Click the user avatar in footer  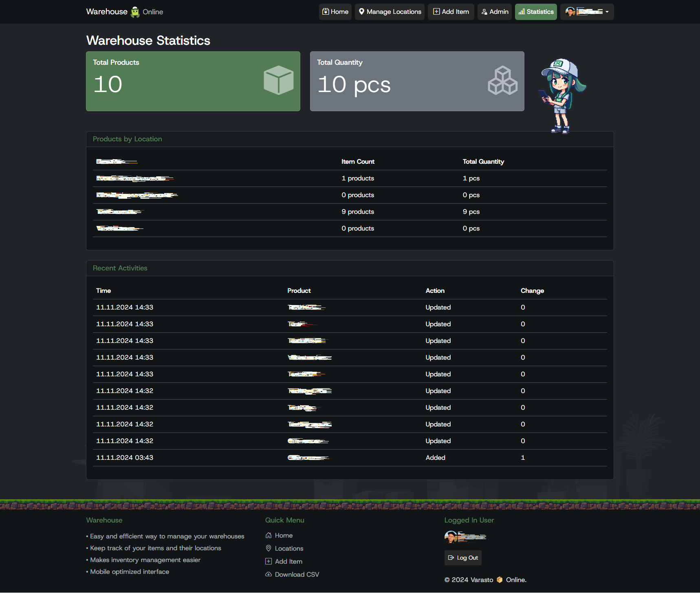click(451, 537)
